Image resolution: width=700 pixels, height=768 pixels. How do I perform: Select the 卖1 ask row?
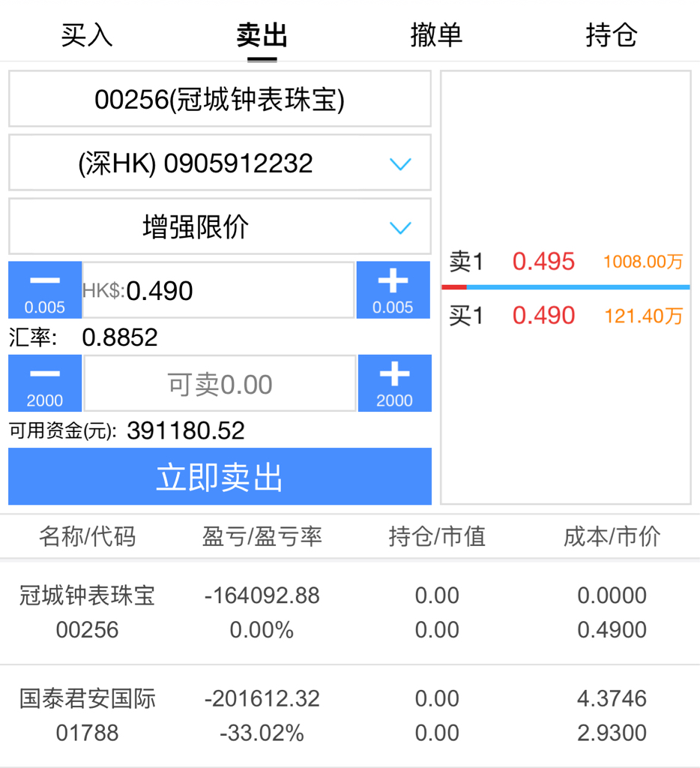[566, 262]
